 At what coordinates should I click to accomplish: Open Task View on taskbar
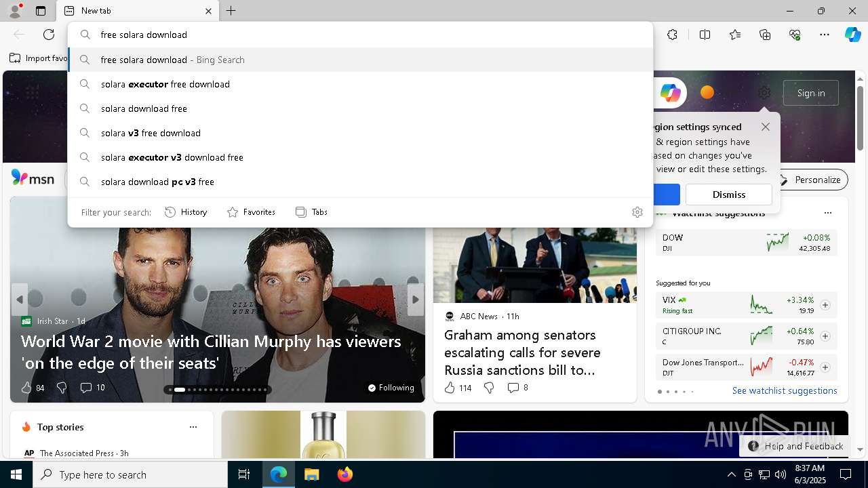[244, 474]
